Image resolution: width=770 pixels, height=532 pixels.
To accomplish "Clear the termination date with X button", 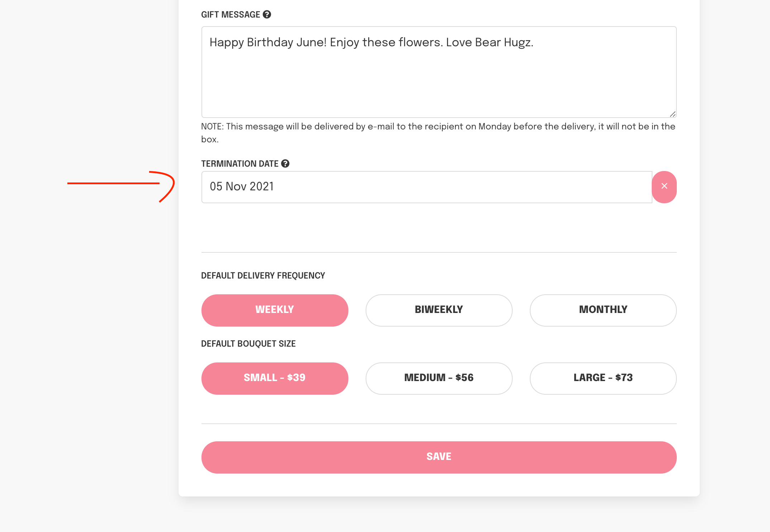I will coord(664,187).
